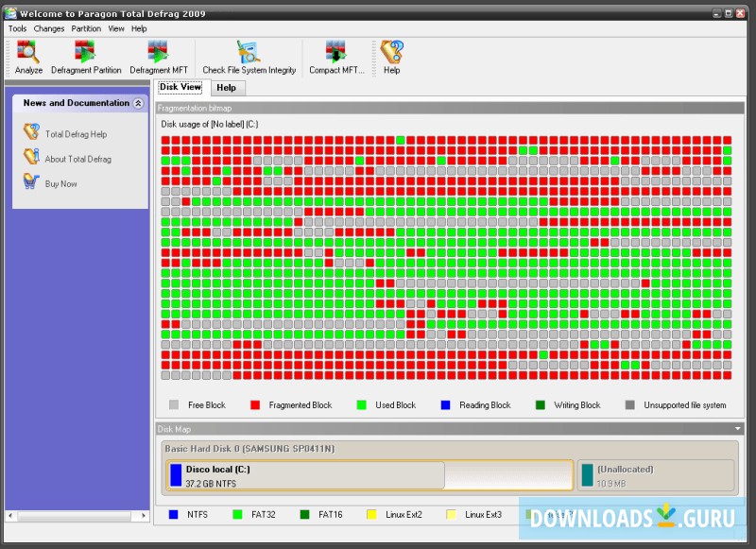Viewport: 756px width, 549px height.
Task: Click the application icon in title bar
Action: point(10,13)
